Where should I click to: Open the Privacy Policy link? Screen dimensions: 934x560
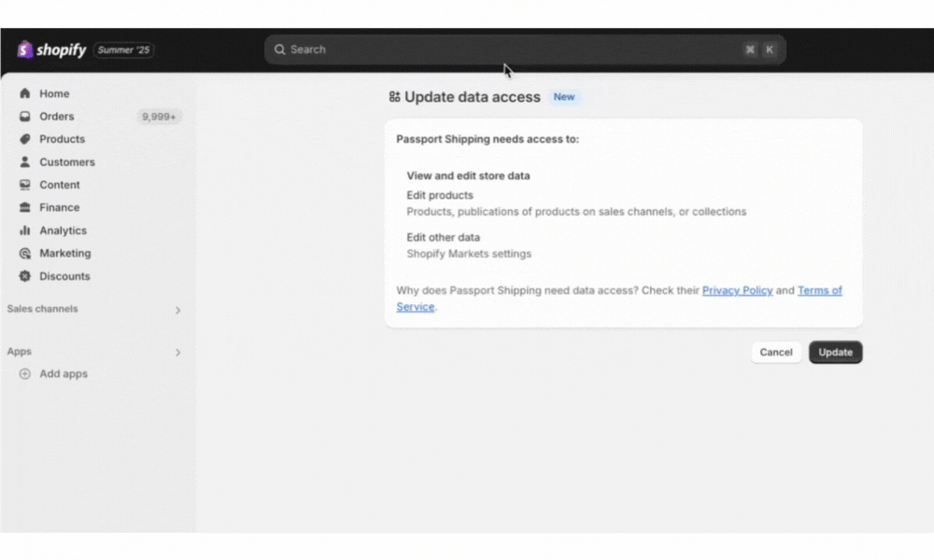click(737, 290)
